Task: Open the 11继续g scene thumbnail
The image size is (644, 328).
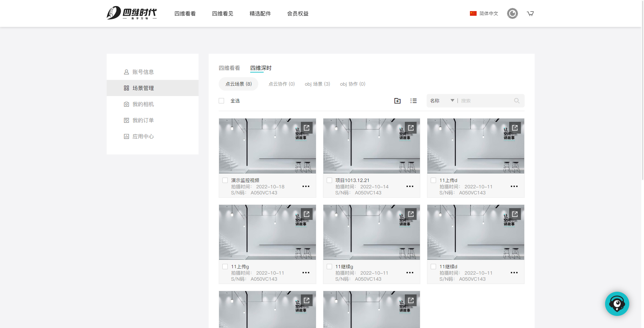Action: point(371,232)
